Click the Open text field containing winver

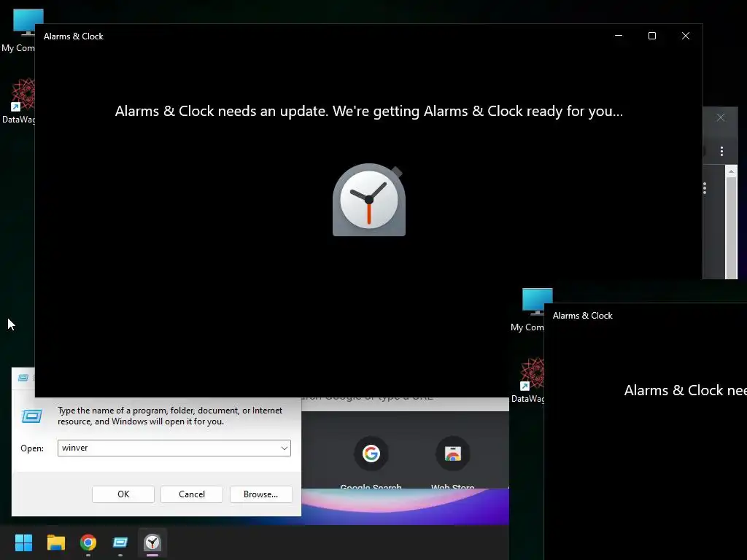click(x=174, y=448)
